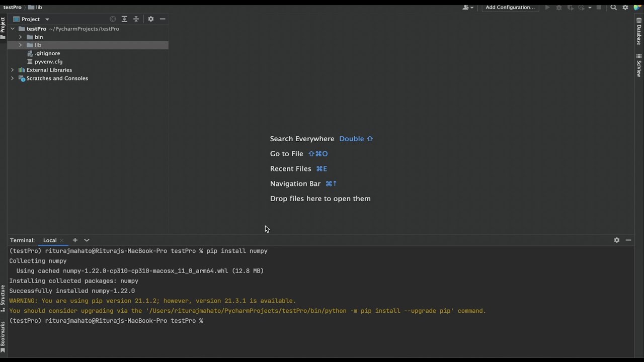Click the Debug bug icon
The height and width of the screenshot is (362, 644).
click(x=559, y=8)
